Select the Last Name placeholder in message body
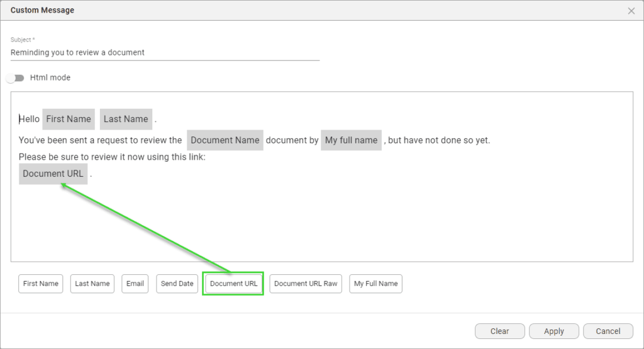Image resolution: width=644 pixels, height=349 pixels. [x=126, y=119]
